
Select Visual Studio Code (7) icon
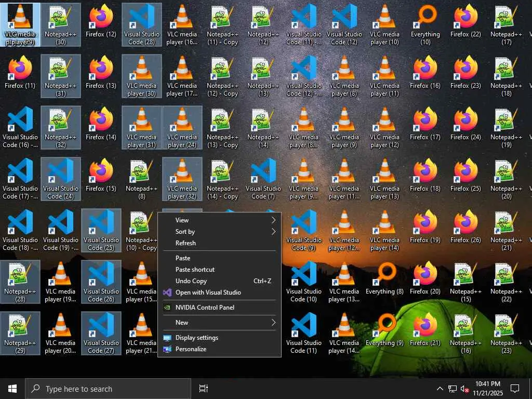(263, 179)
